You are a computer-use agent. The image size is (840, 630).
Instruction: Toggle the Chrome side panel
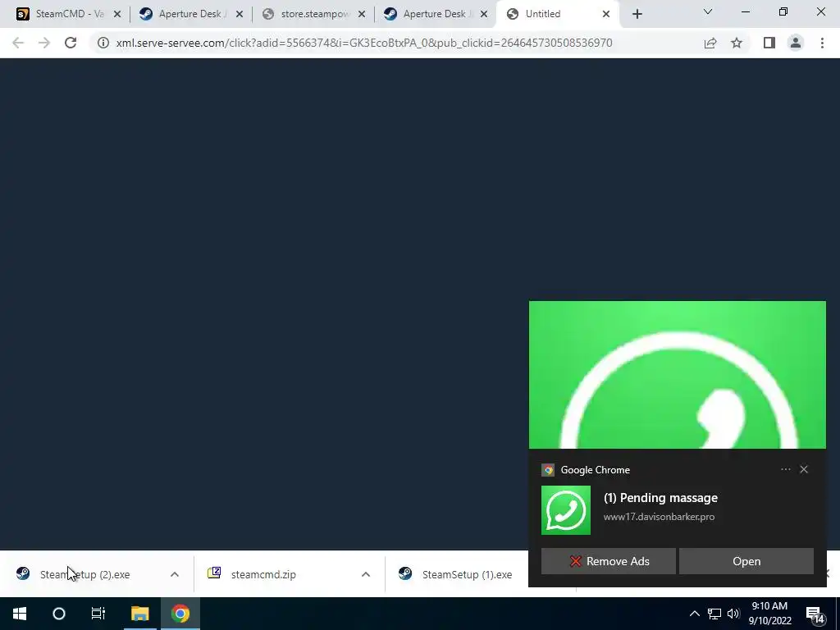pos(769,43)
